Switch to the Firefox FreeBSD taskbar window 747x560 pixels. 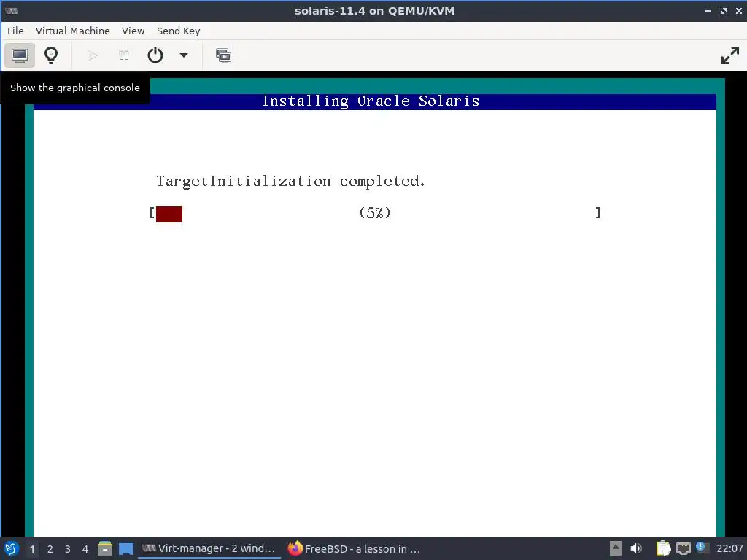pos(355,548)
